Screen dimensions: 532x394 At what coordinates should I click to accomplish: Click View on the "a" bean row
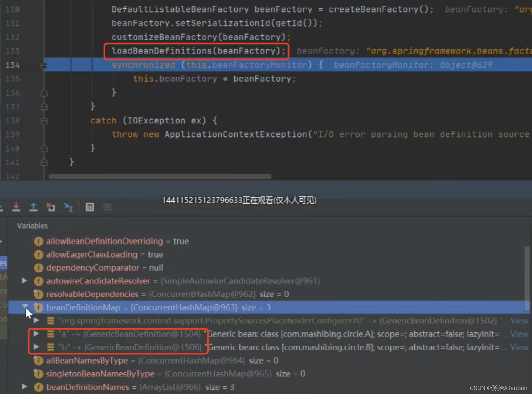click(x=519, y=334)
